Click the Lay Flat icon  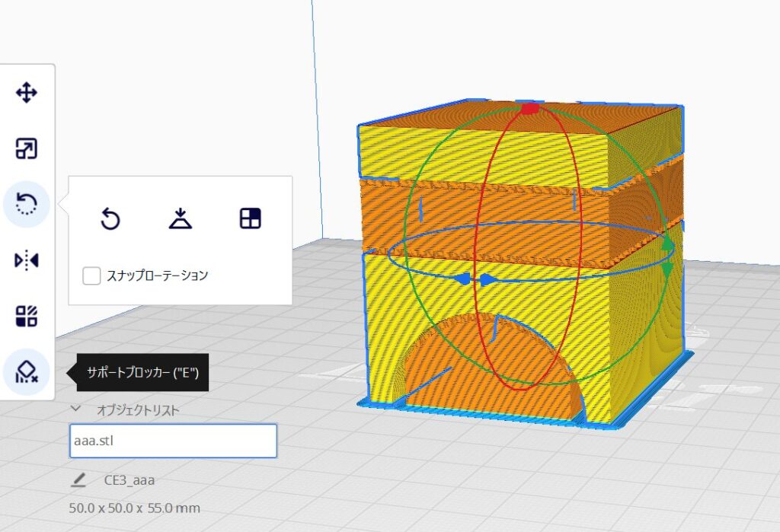click(x=181, y=220)
